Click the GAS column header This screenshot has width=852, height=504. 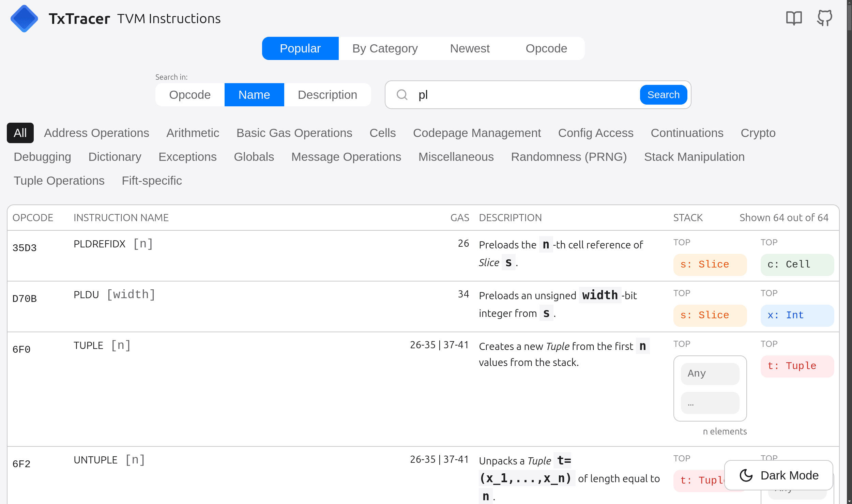tap(459, 218)
